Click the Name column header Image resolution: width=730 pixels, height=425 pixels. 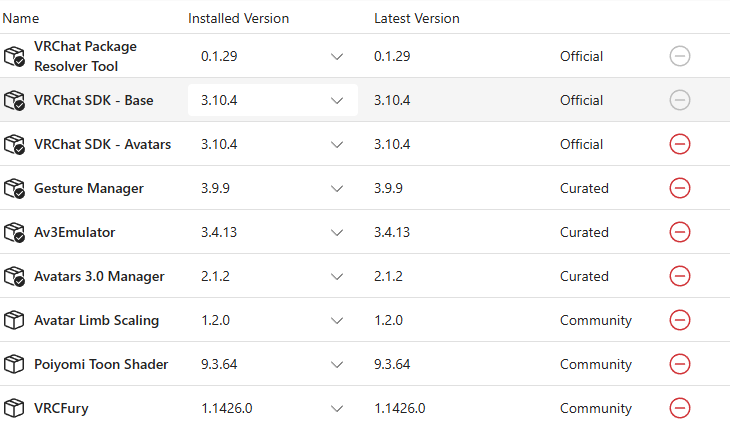pyautogui.click(x=21, y=18)
